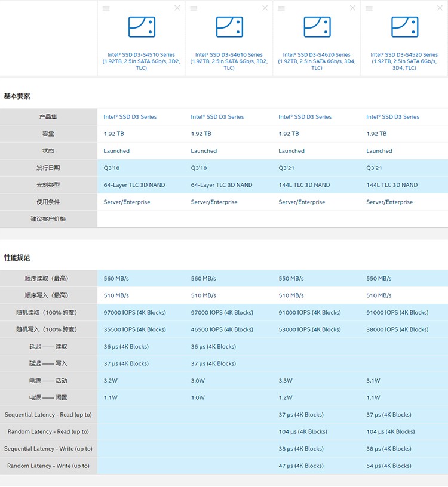Click the SSD drive icon for D3-S4510
Image resolution: width=448 pixels, height=487 pixels.
click(142, 27)
